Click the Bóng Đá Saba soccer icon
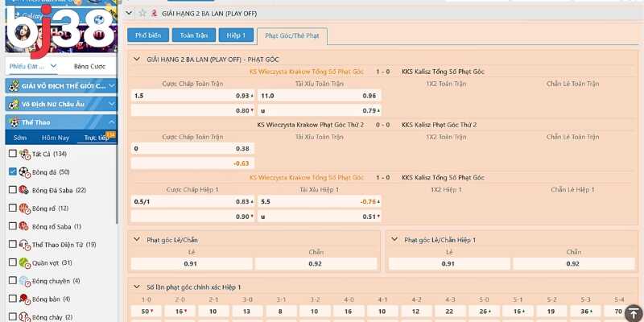 click(23, 190)
